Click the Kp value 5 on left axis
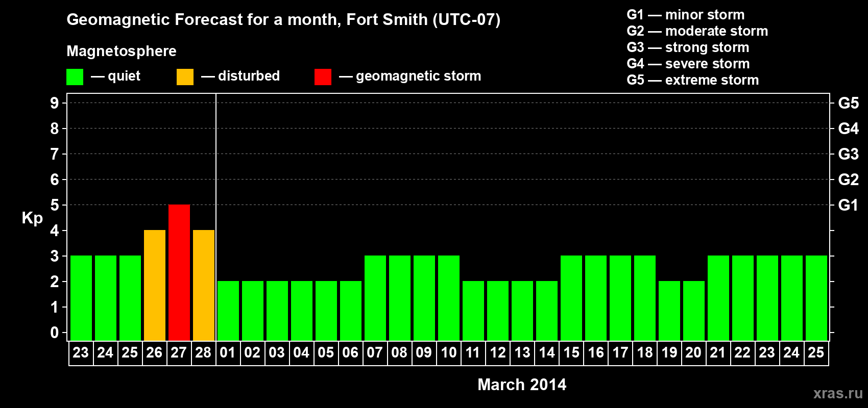868x408 pixels. (x=55, y=205)
